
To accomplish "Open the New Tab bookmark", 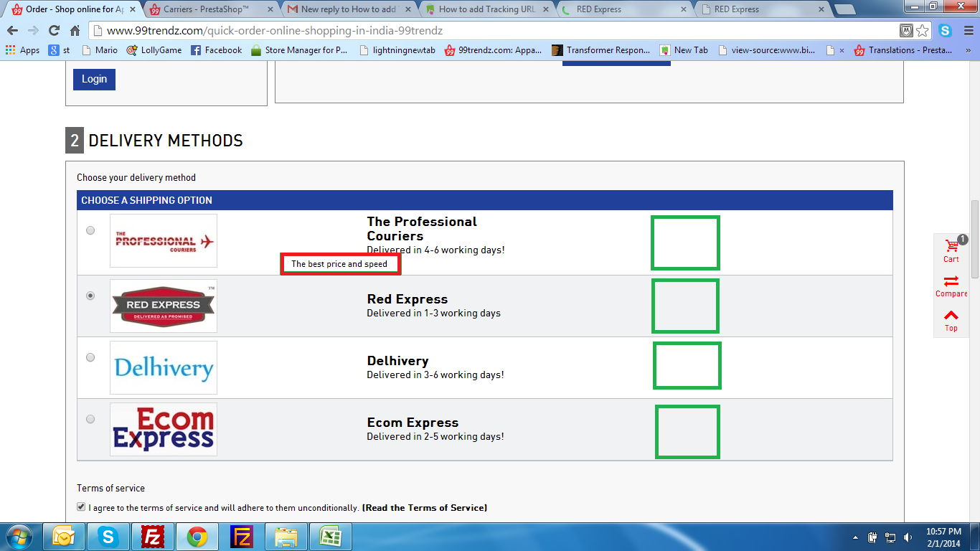I will pos(684,50).
